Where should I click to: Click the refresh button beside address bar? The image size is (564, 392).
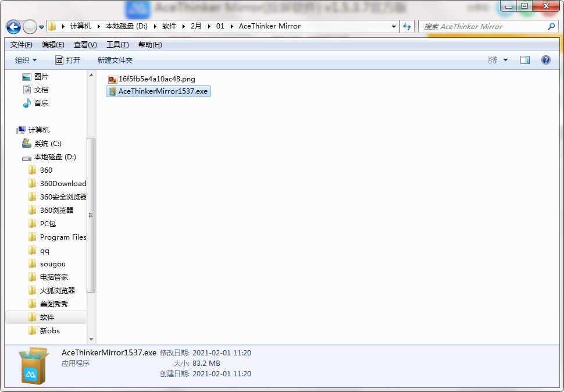pos(407,26)
